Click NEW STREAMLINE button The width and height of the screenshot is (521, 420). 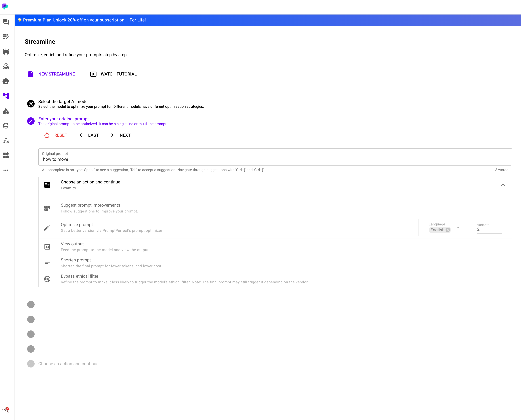click(x=52, y=74)
